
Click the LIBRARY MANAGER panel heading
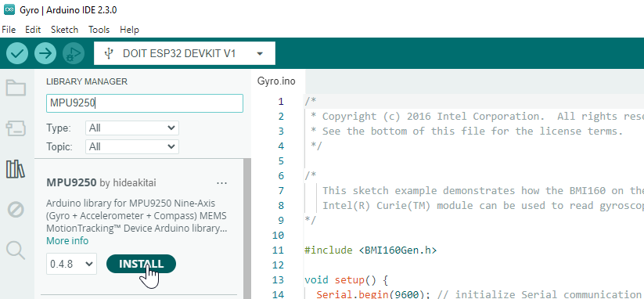(x=87, y=81)
